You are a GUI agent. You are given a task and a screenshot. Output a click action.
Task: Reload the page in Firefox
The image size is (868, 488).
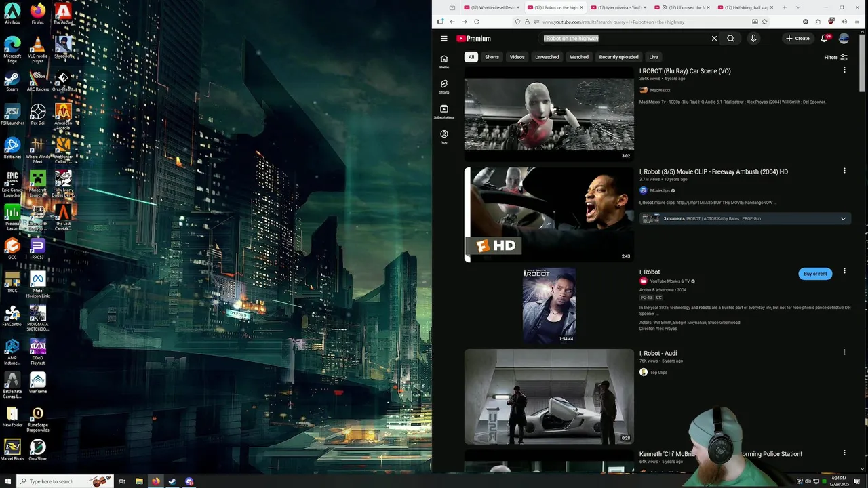(477, 22)
